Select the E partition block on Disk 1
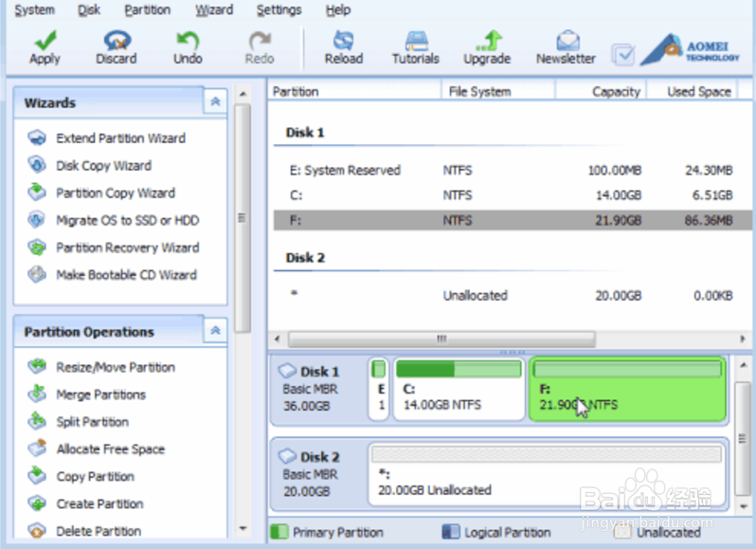The height and width of the screenshot is (549, 756). [x=379, y=390]
